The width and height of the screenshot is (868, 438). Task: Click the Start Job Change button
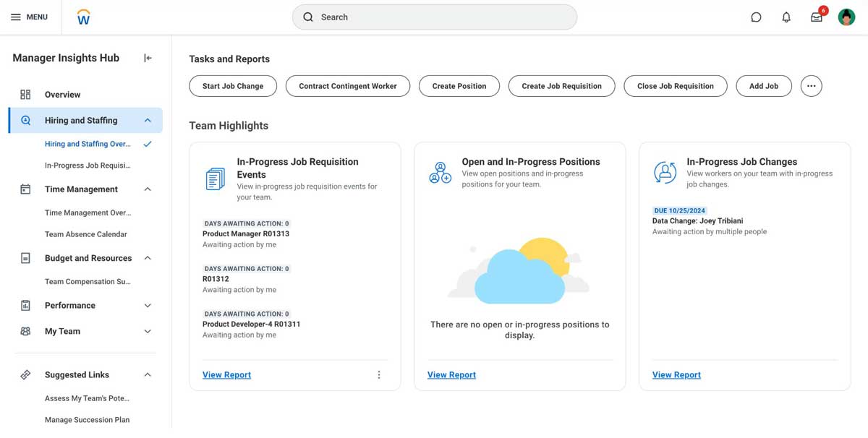(233, 86)
